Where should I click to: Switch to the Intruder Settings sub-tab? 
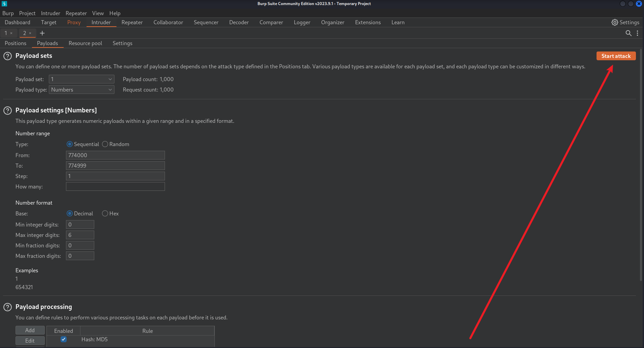(123, 43)
